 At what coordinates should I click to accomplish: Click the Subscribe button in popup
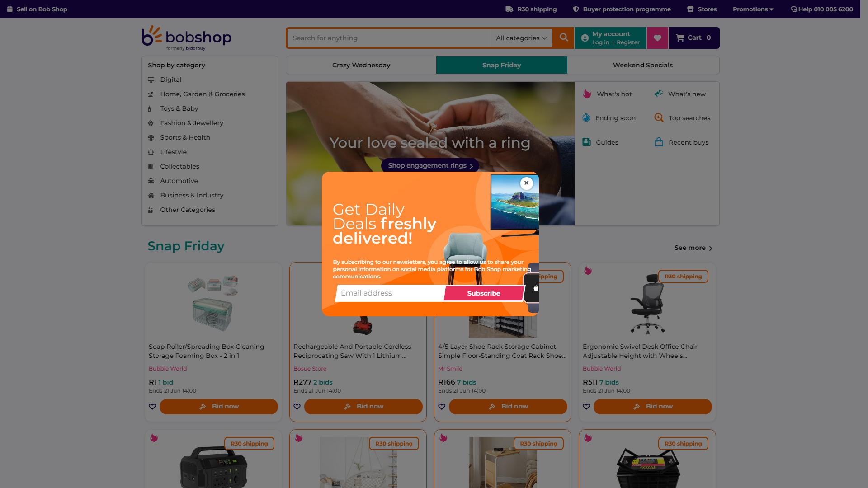[x=484, y=293]
